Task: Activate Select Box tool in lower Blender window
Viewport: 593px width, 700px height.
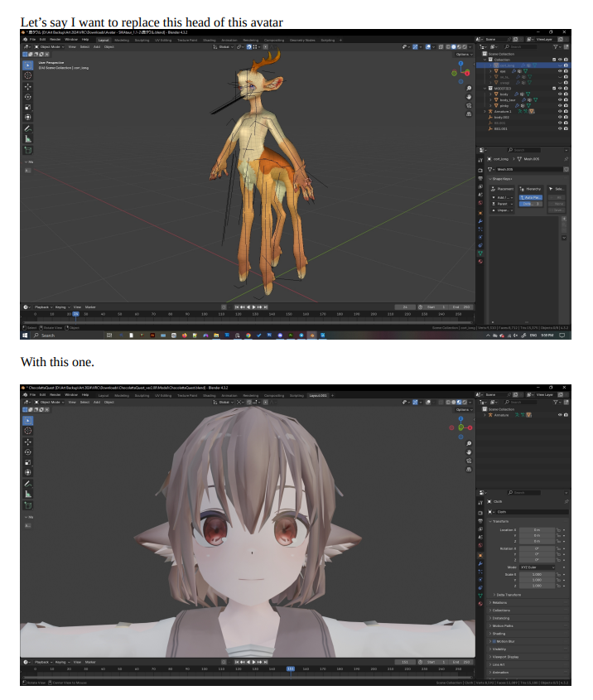Action: 27,421
